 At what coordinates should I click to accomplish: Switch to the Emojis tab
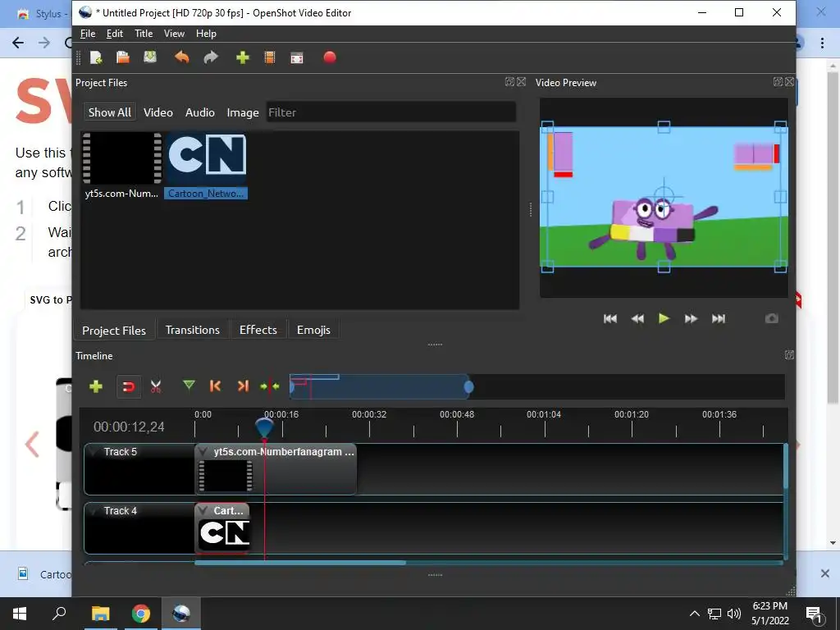pos(313,330)
